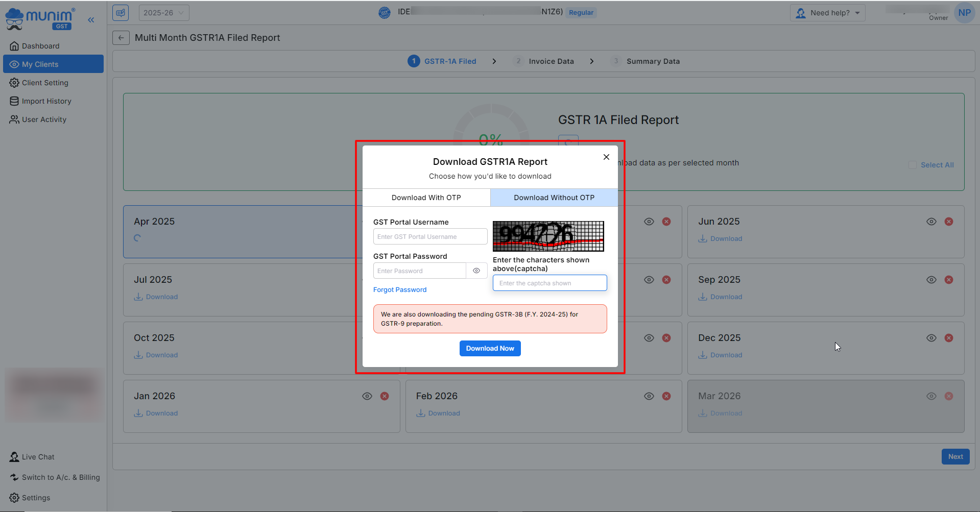Collapse the sidebar with double-chevron icon
980x512 pixels.
click(91, 20)
